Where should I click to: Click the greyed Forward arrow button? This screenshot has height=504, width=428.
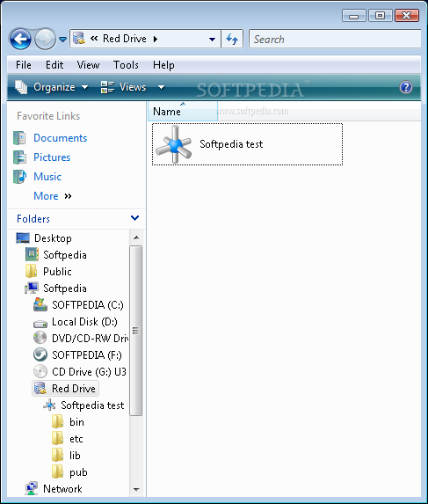point(45,40)
